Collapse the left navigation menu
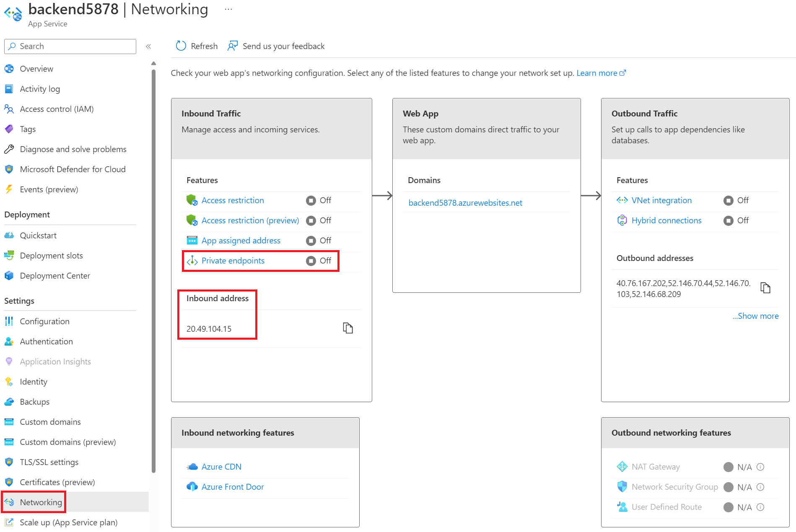 [148, 46]
